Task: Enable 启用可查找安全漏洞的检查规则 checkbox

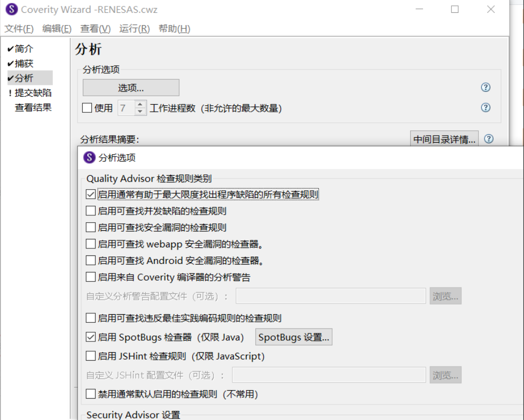Action: click(91, 228)
